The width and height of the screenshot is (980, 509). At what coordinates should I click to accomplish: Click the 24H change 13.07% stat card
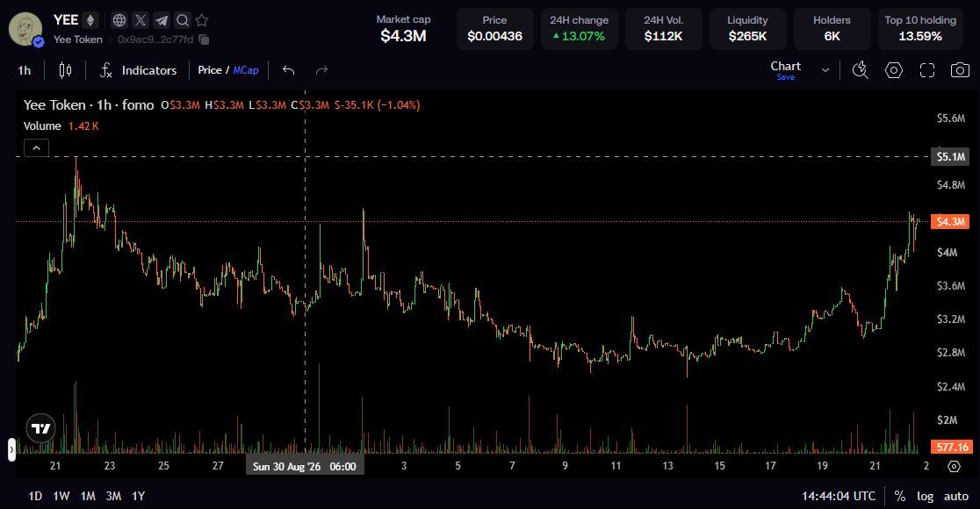[x=579, y=29]
